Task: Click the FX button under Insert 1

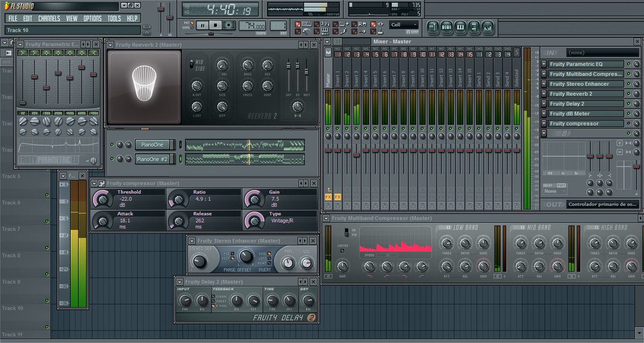Action: (338, 197)
